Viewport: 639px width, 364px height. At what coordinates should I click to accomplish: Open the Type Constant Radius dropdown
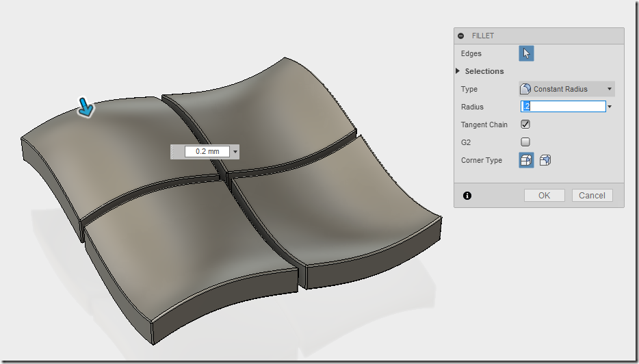pyautogui.click(x=566, y=89)
